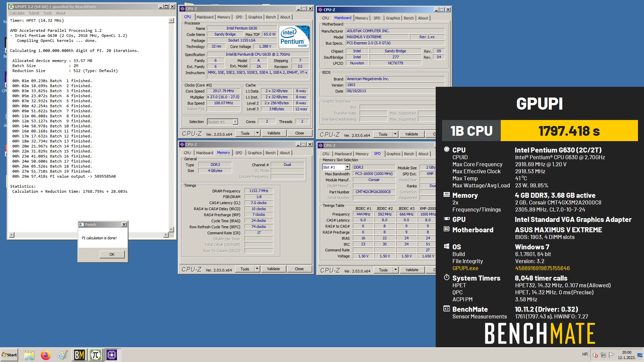Click the Finish dialog title icon
The height and width of the screenshot is (362, 644).
82,225
